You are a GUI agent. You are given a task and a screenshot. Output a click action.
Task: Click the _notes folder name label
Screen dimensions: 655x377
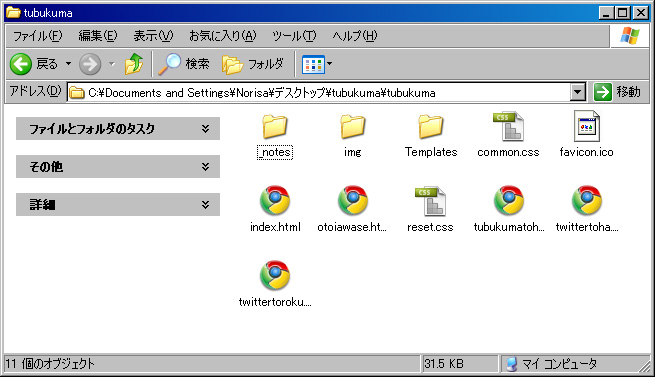(275, 152)
